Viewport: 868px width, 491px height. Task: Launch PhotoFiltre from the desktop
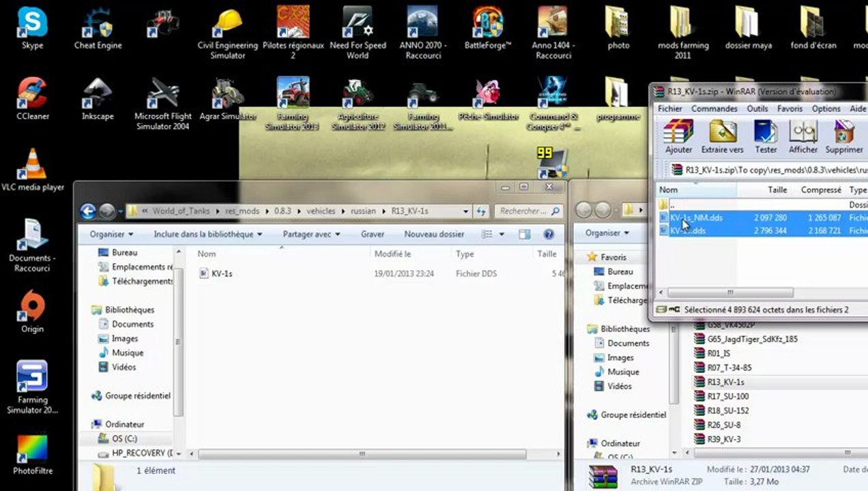(32, 453)
